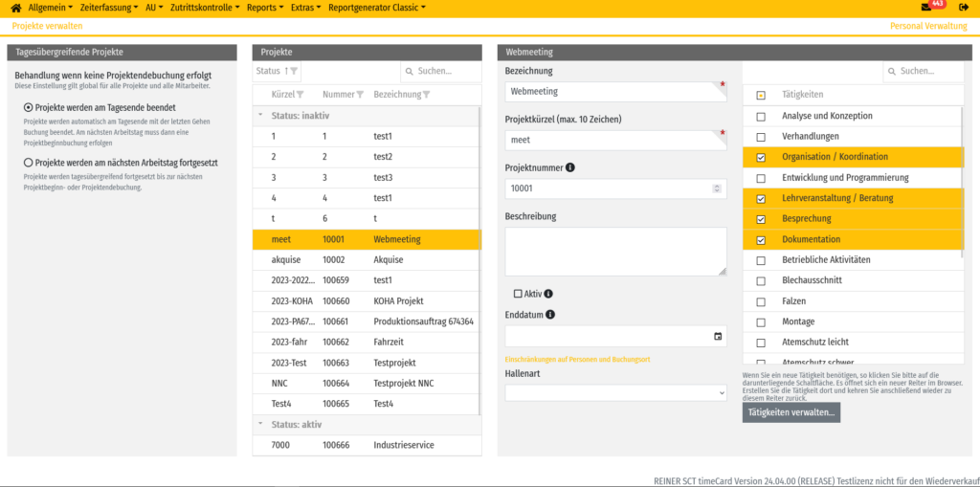Select the Test4 project row
The image size is (980, 487).
pyautogui.click(x=367, y=405)
